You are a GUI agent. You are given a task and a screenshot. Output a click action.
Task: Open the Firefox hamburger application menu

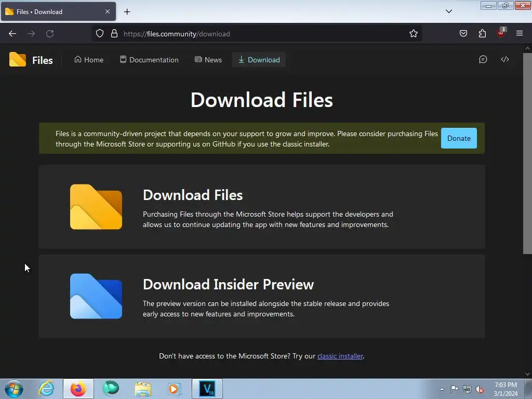(x=520, y=34)
